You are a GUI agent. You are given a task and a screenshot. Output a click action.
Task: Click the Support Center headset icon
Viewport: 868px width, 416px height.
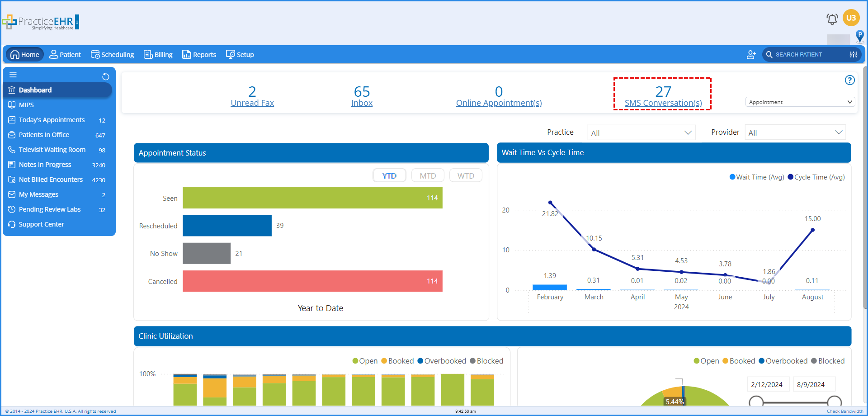coord(12,224)
